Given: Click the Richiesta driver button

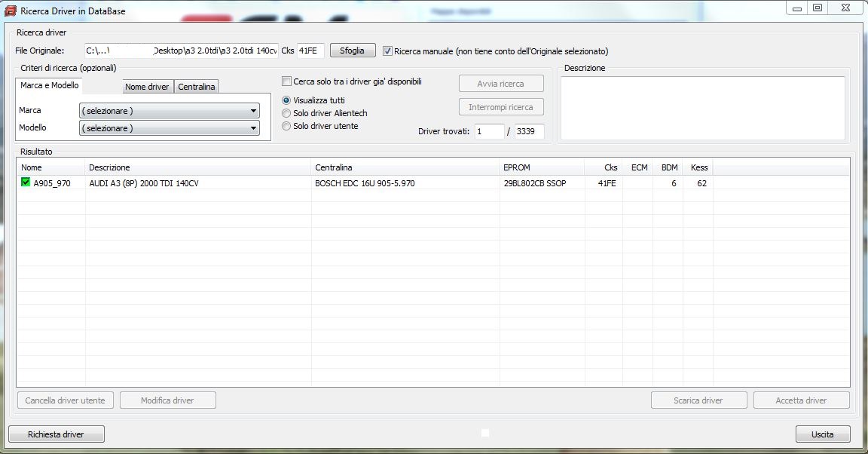Looking at the screenshot, I should 56,434.
